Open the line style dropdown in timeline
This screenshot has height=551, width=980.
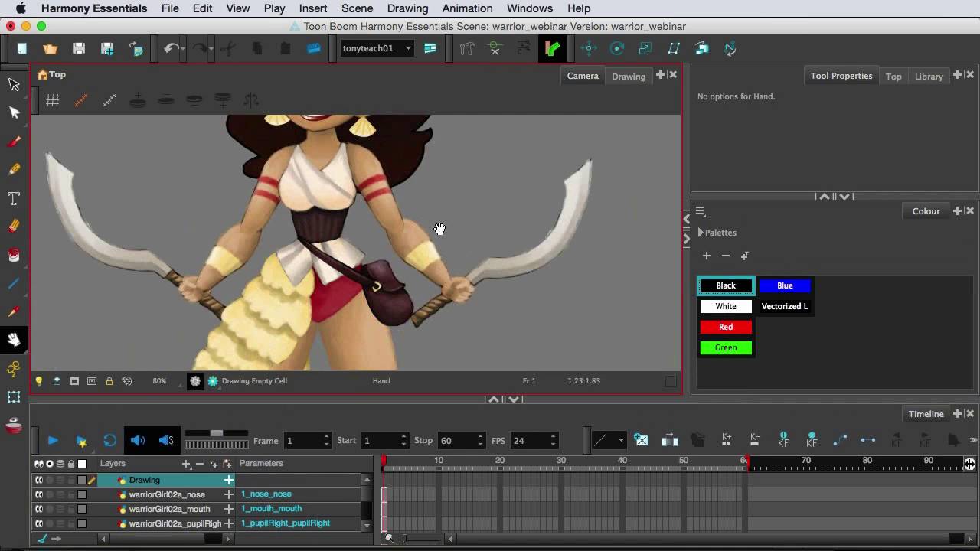click(609, 440)
